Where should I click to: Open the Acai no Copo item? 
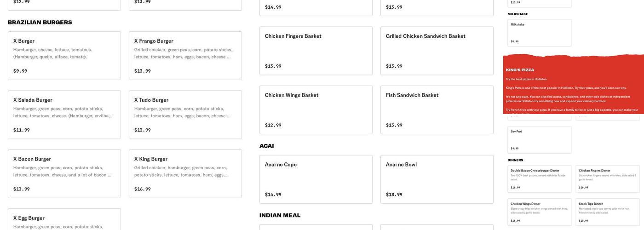pyautogui.click(x=316, y=179)
